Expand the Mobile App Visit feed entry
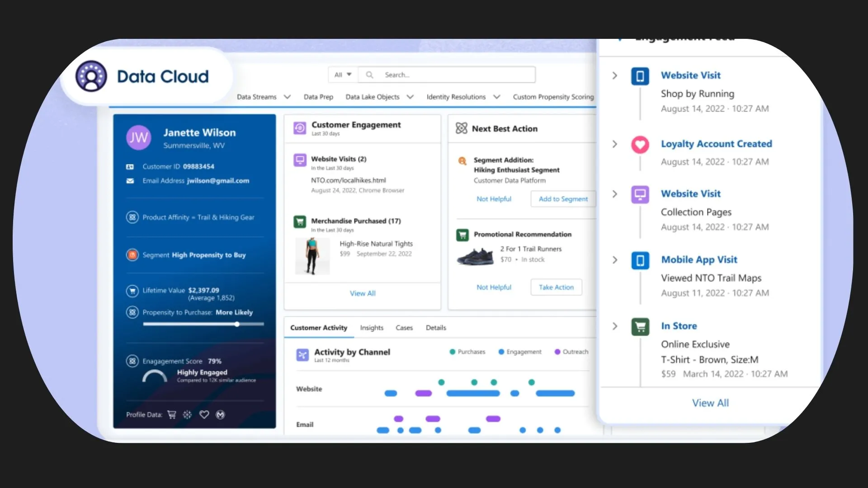This screenshot has height=488, width=868. [614, 260]
